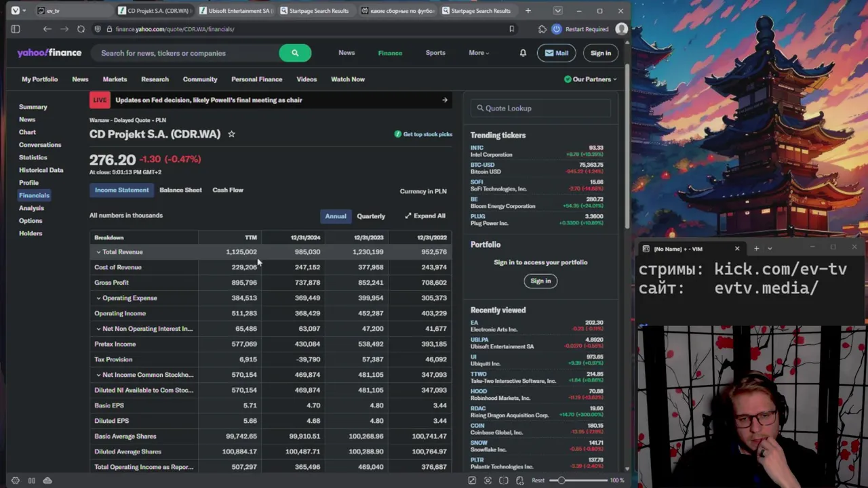This screenshot has height=488, width=868.
Task: Click the site shield icon in address bar
Action: tap(98, 29)
